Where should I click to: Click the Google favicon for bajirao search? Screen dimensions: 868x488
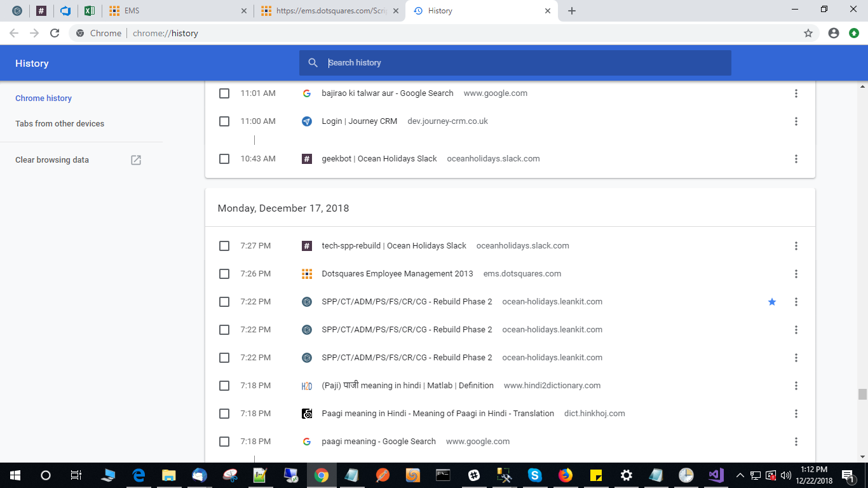click(307, 93)
